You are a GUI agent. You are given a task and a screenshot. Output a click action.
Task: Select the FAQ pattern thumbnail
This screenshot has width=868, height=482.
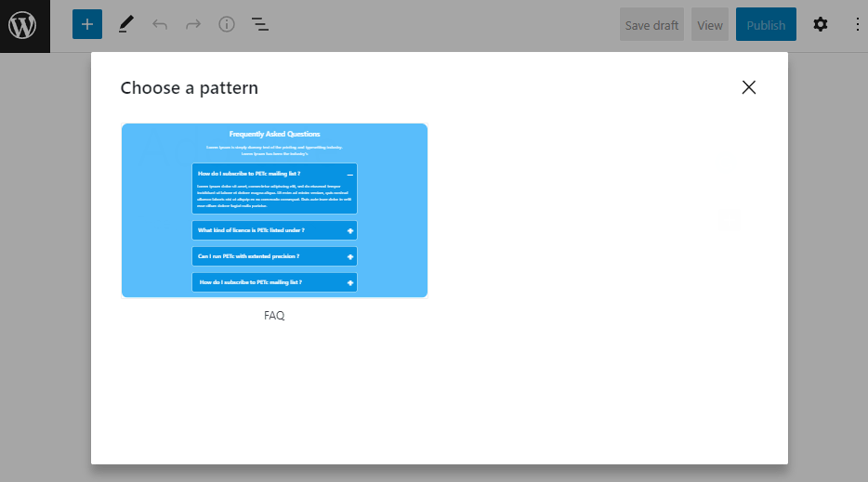[274, 210]
